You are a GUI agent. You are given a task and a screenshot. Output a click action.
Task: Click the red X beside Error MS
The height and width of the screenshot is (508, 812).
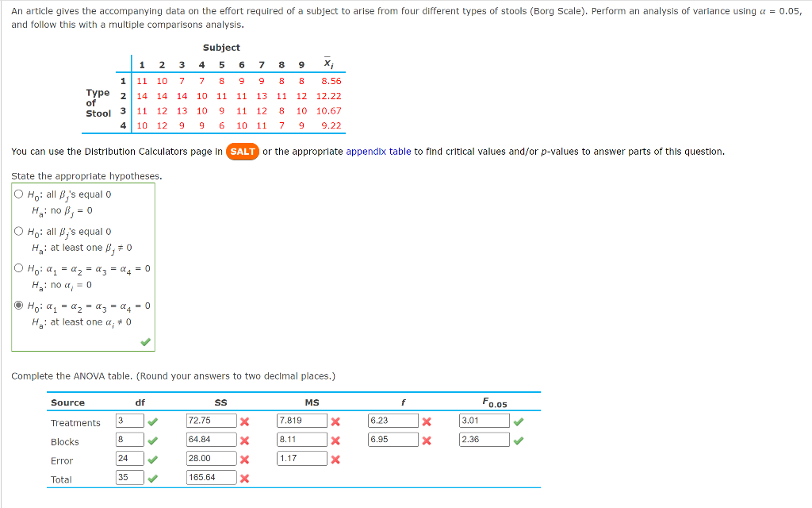pyautogui.click(x=335, y=460)
